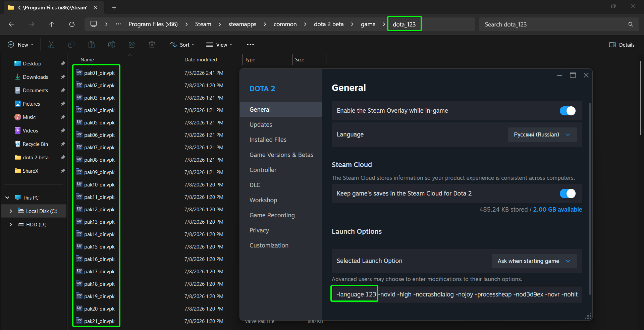Close the Dota 2 properties dialog
Screen dimensions: 644x330
pos(586,75)
